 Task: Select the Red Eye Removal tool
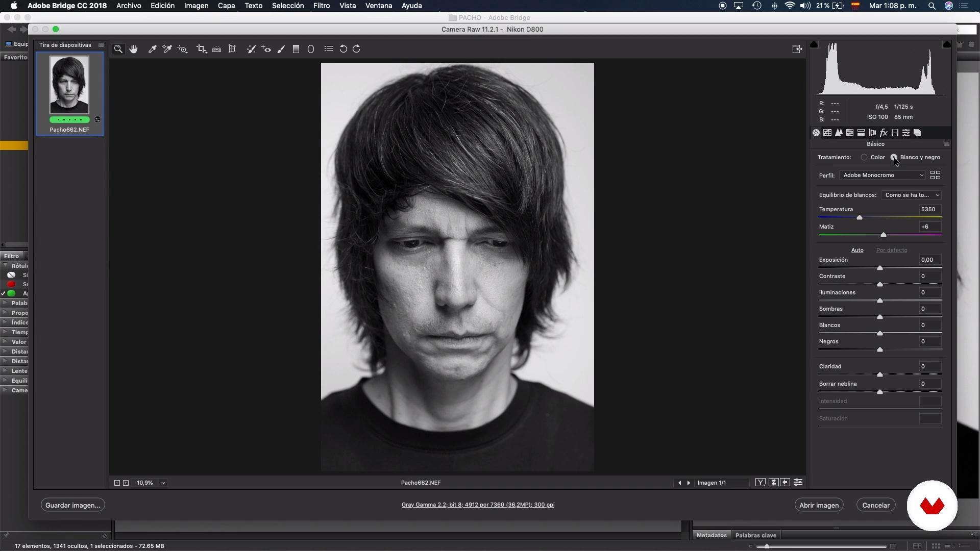point(266,49)
